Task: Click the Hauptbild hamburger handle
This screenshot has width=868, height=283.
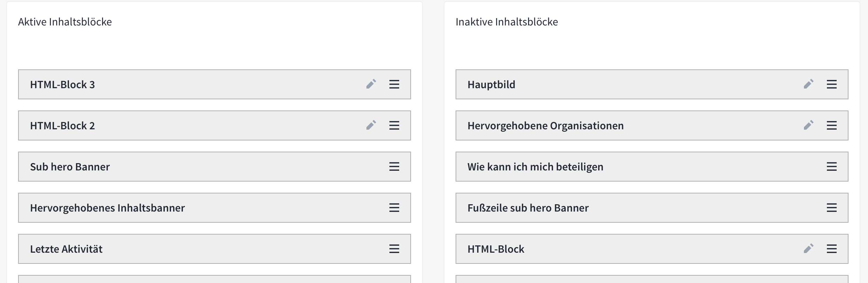Action: 832,84
